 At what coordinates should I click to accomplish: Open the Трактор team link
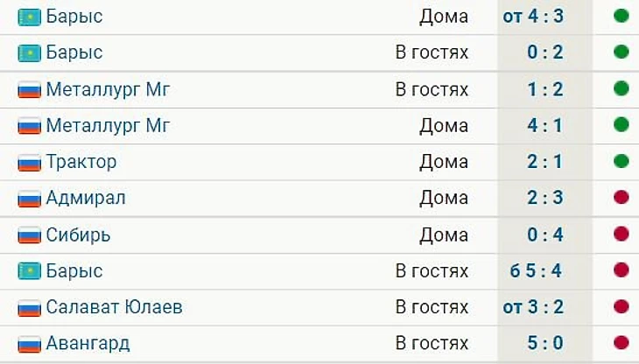click(81, 162)
